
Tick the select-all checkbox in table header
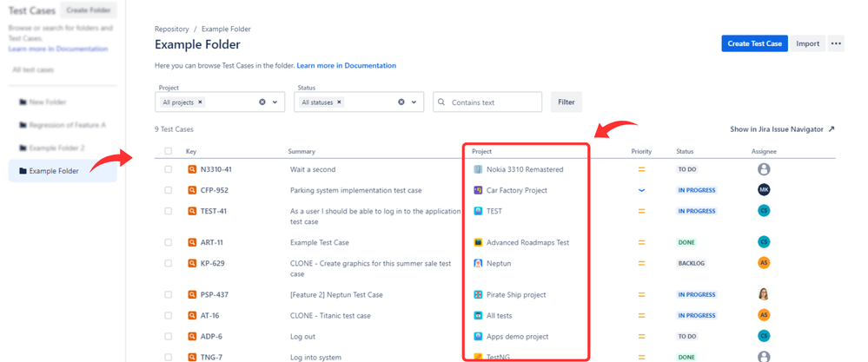[x=169, y=151]
